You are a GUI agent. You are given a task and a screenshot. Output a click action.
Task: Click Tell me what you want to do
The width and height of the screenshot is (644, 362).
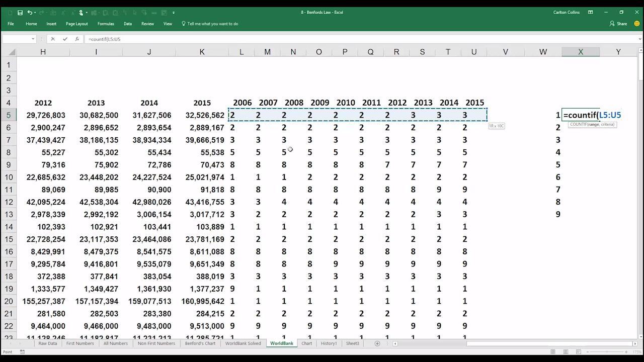click(212, 24)
